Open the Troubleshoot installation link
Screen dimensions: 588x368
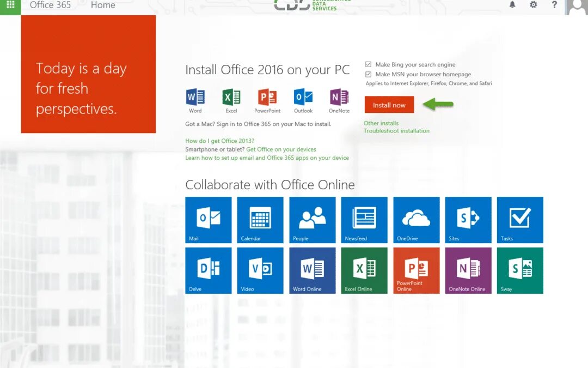(x=396, y=131)
